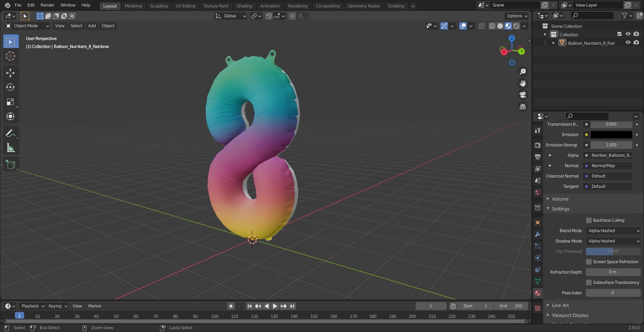Screen dimensions: 644x332
Task: Activate the Move tool
Action: pos(10,73)
